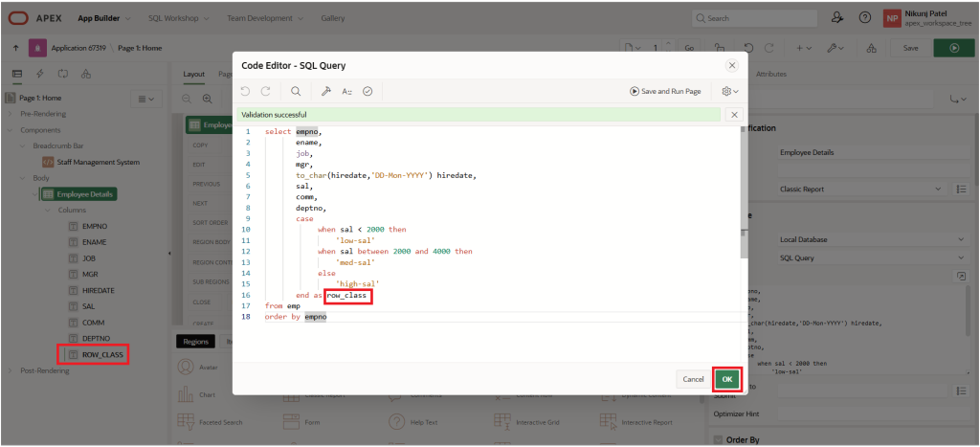Click the Cancel button
980x447 pixels.
[693, 379]
